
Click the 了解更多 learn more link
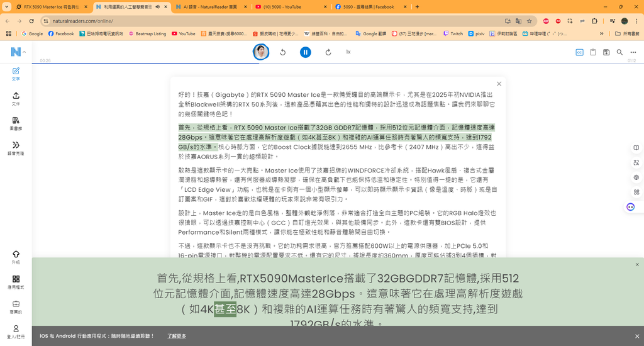click(x=177, y=336)
